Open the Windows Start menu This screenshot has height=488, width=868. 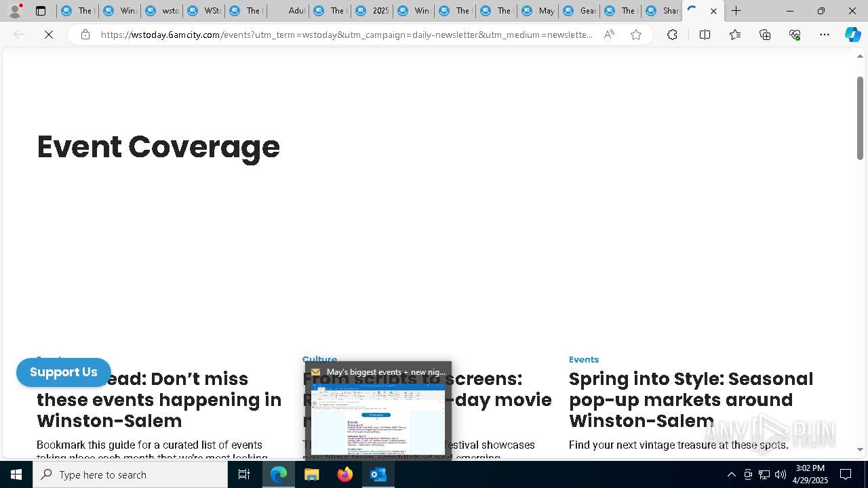tap(16, 474)
